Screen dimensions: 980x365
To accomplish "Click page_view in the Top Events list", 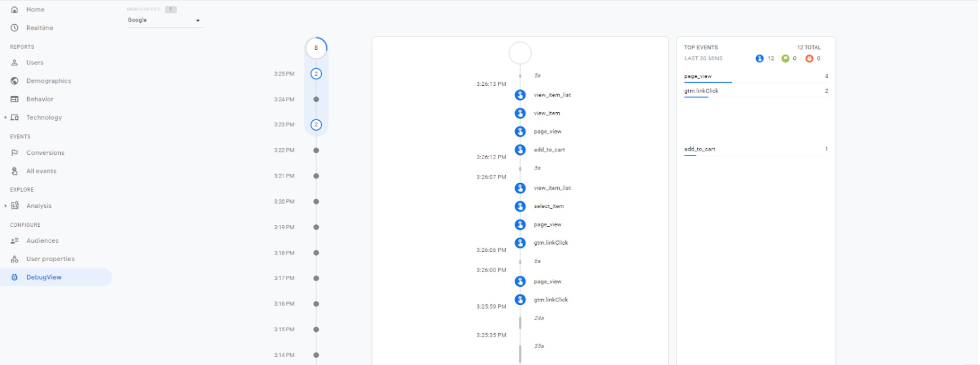I will point(698,76).
